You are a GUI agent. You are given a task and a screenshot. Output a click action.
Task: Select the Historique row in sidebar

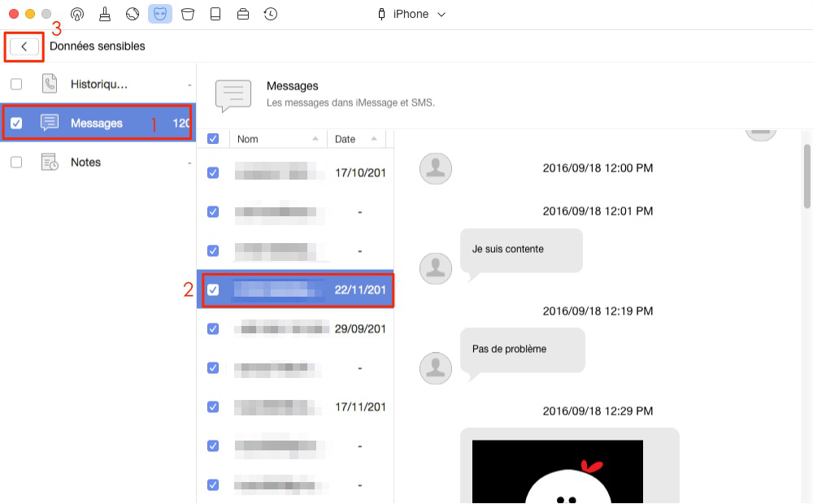(x=98, y=84)
